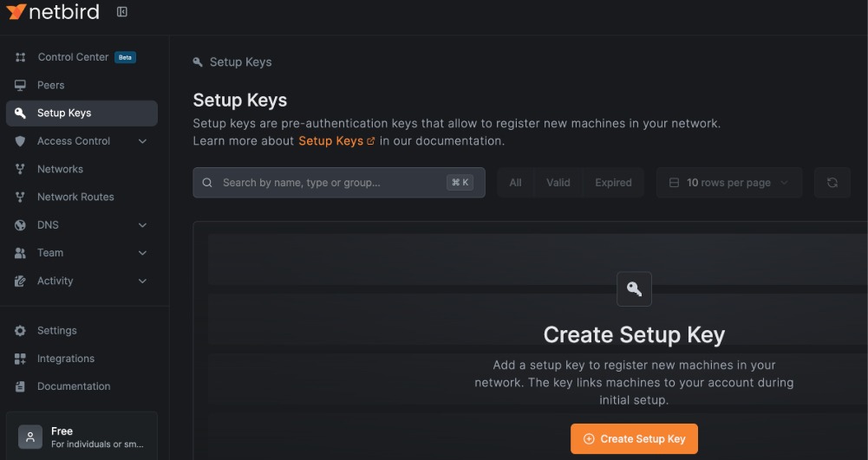The width and height of the screenshot is (868, 460).
Task: Click the key icon above Create Setup Key heading
Action: (634, 289)
